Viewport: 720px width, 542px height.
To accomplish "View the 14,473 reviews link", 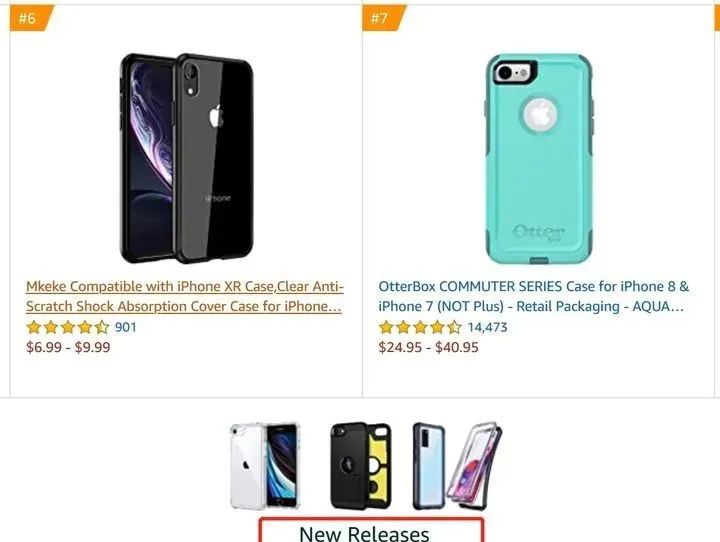I will tap(487, 327).
